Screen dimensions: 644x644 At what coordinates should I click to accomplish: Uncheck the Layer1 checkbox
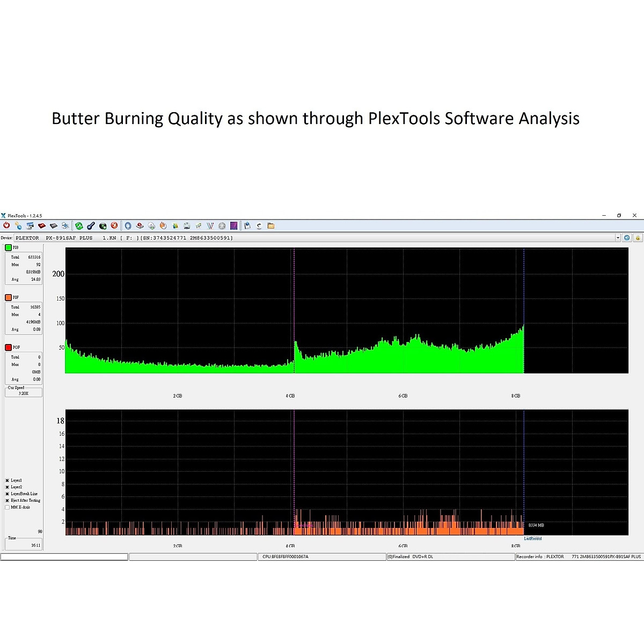point(8,481)
